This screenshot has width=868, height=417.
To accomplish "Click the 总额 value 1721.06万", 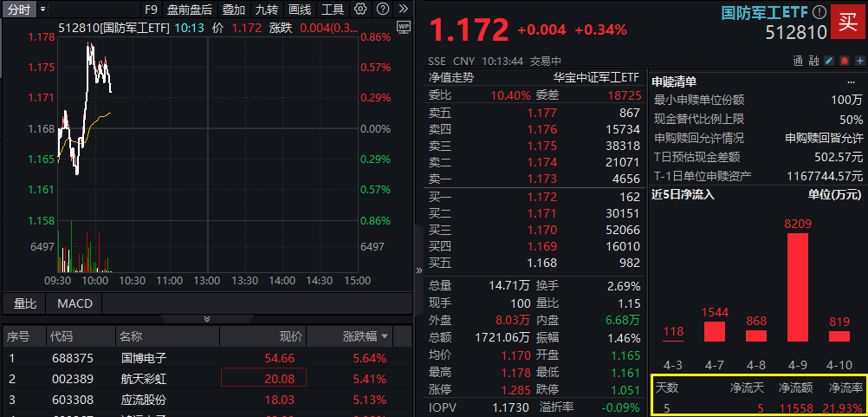I will [502, 337].
